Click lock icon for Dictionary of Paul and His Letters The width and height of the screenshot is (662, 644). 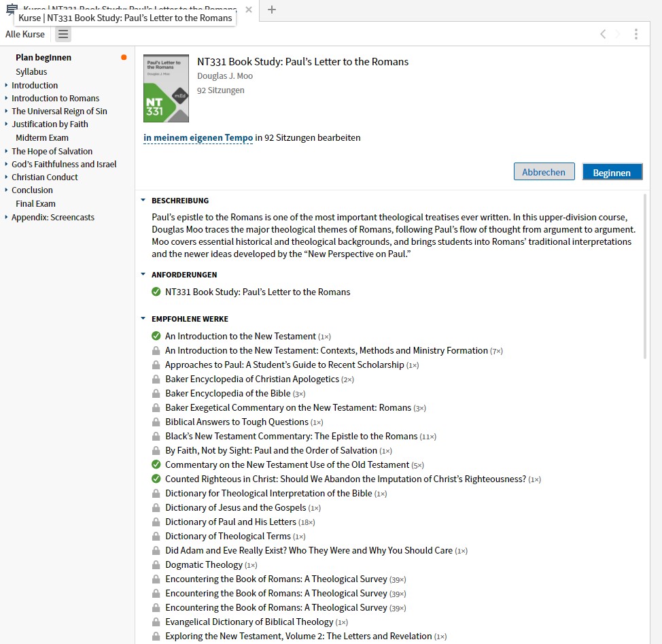tap(156, 522)
